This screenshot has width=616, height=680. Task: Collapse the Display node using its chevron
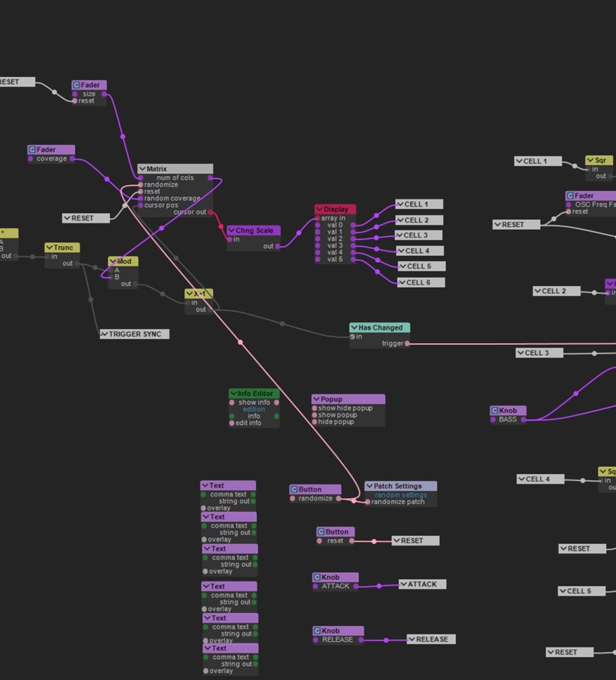(x=320, y=210)
